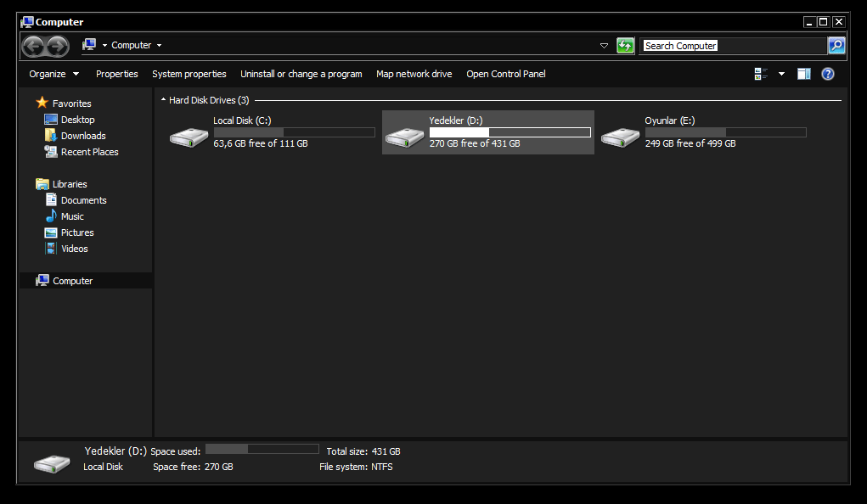This screenshot has width=867, height=504.
Task: Click the Computer icon in navigation pane
Action: [42, 281]
